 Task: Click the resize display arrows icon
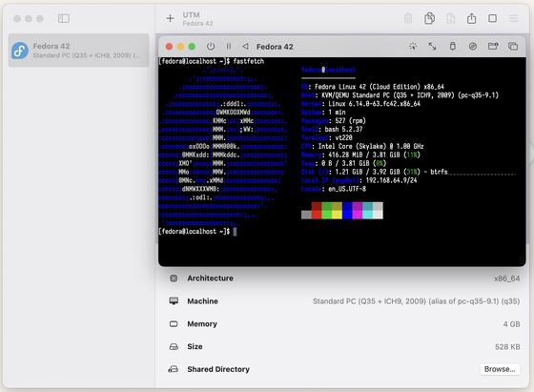[x=432, y=46]
